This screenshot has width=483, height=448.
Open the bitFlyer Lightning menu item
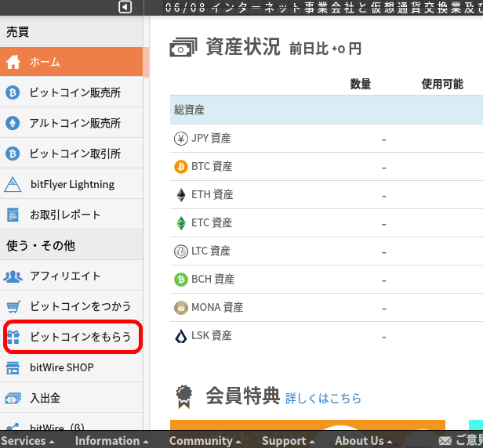tap(71, 184)
